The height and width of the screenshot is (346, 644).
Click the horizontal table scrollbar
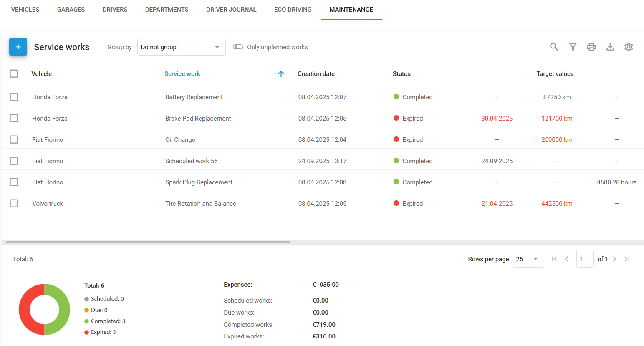148,242
